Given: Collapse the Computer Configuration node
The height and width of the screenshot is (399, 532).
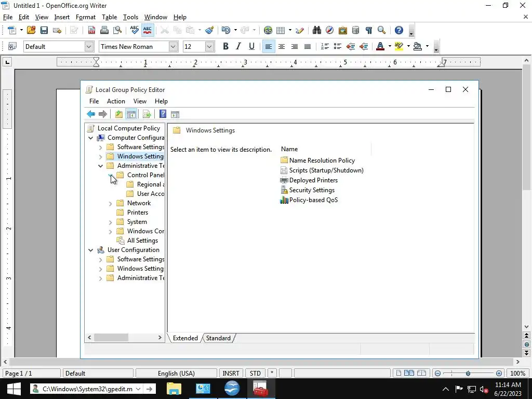Looking at the screenshot, I should click(x=90, y=138).
